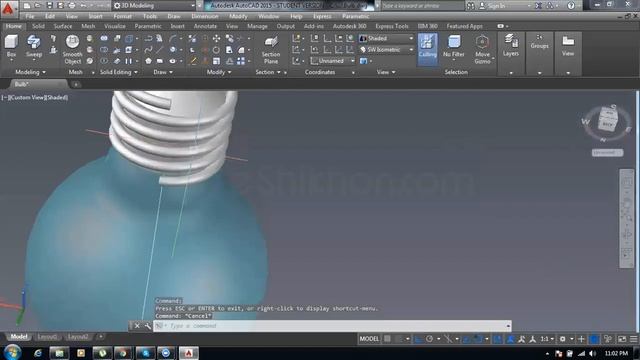640x360 pixels.
Task: Expand the Modify panel
Action: (x=219, y=72)
